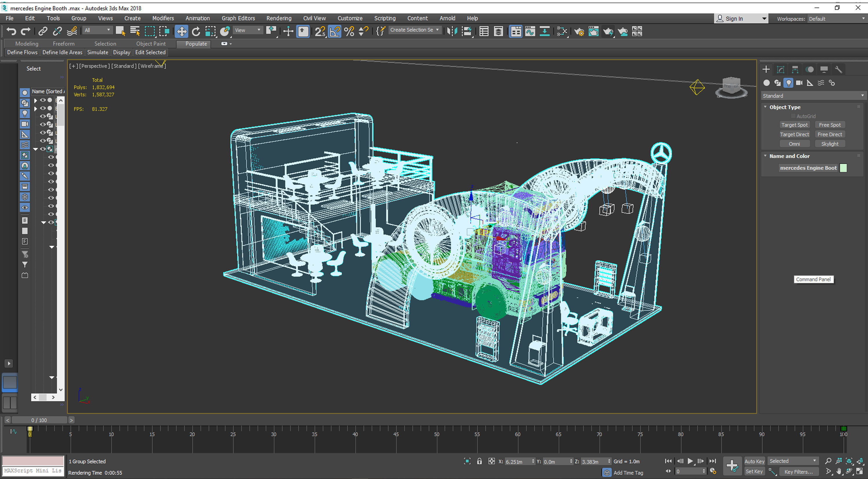Open the Standard lights dropdown
The height and width of the screenshot is (479, 868).
point(812,96)
